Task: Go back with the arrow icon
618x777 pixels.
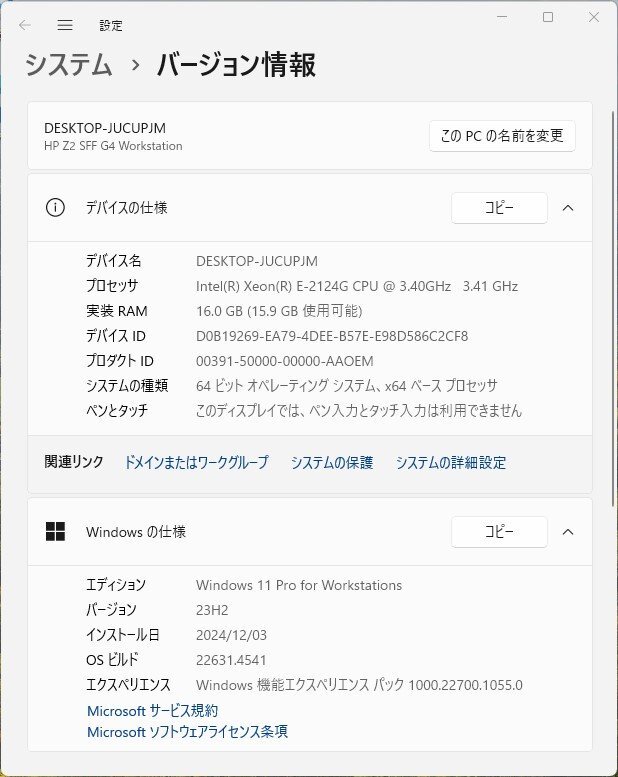Action: tap(25, 25)
